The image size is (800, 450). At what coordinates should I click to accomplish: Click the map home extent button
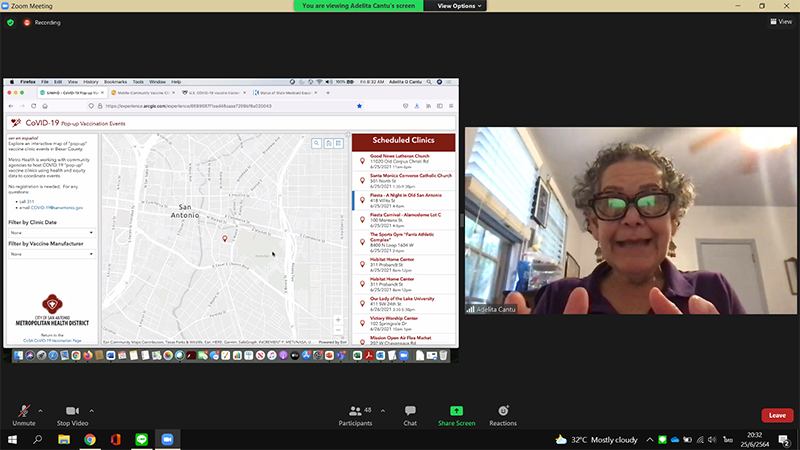click(329, 143)
